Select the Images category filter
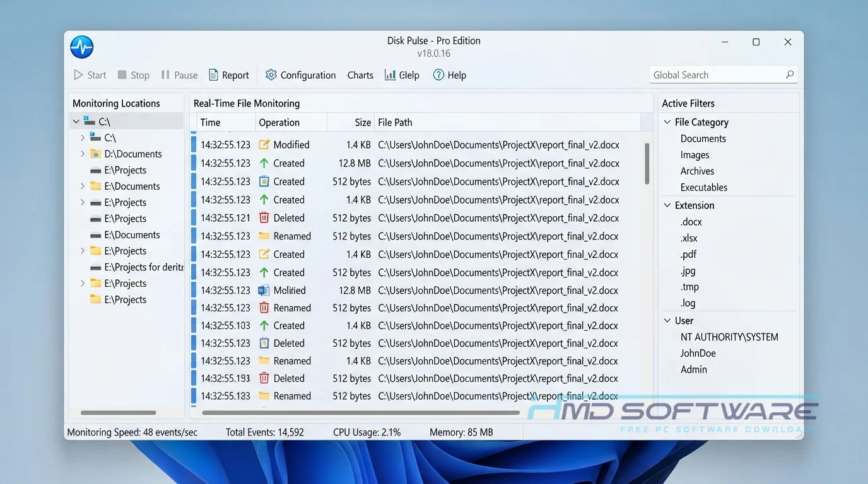This screenshot has width=868, height=484. [x=695, y=155]
